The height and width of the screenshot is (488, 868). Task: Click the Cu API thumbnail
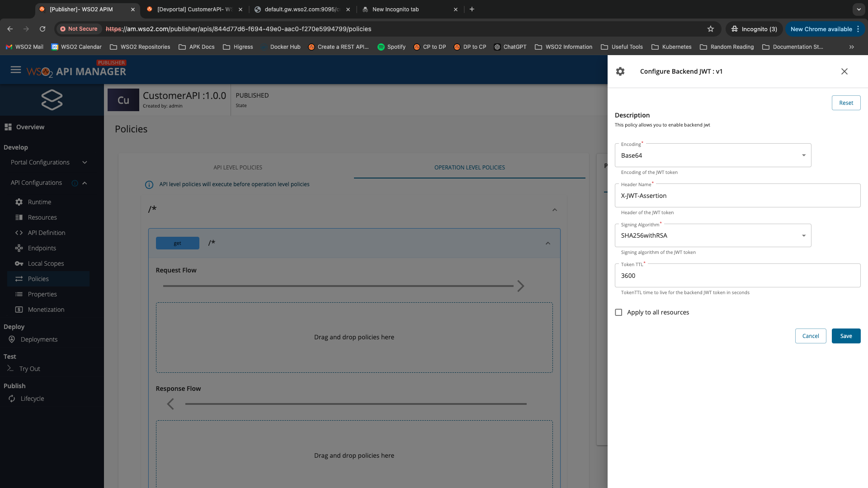click(x=123, y=100)
